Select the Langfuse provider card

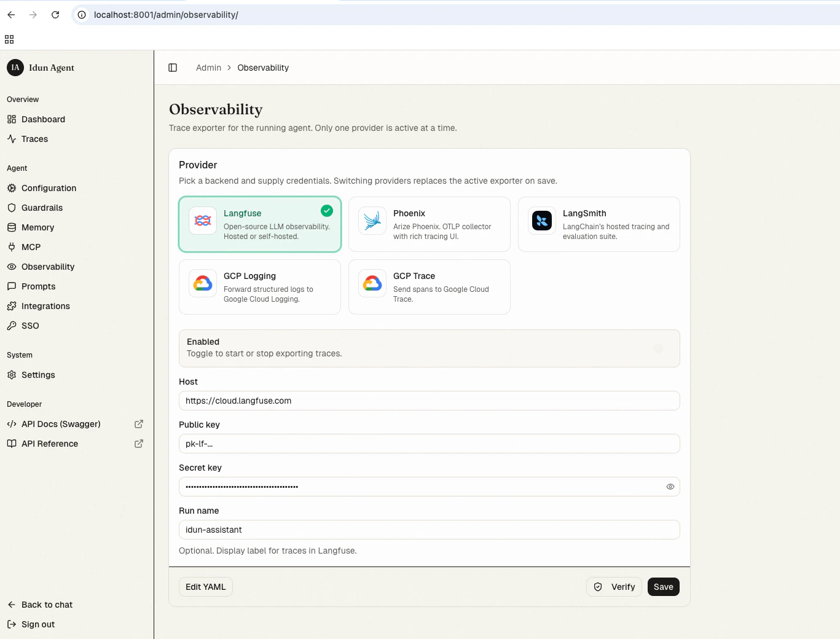260,224
